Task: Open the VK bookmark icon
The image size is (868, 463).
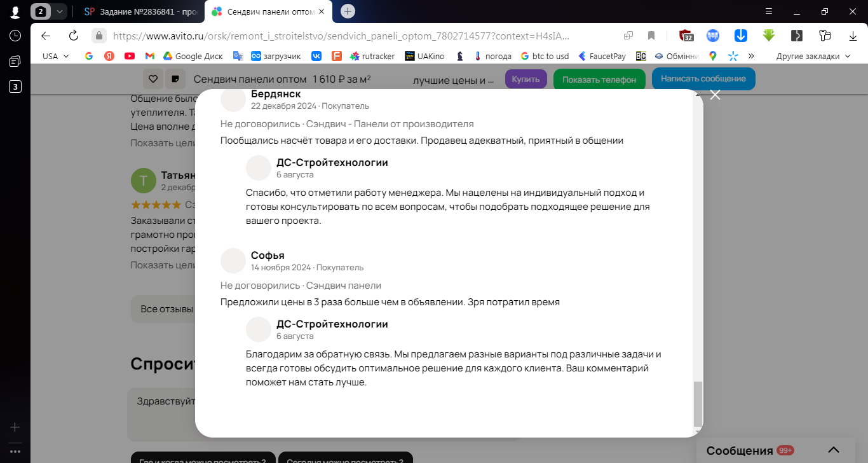Action: (316, 56)
